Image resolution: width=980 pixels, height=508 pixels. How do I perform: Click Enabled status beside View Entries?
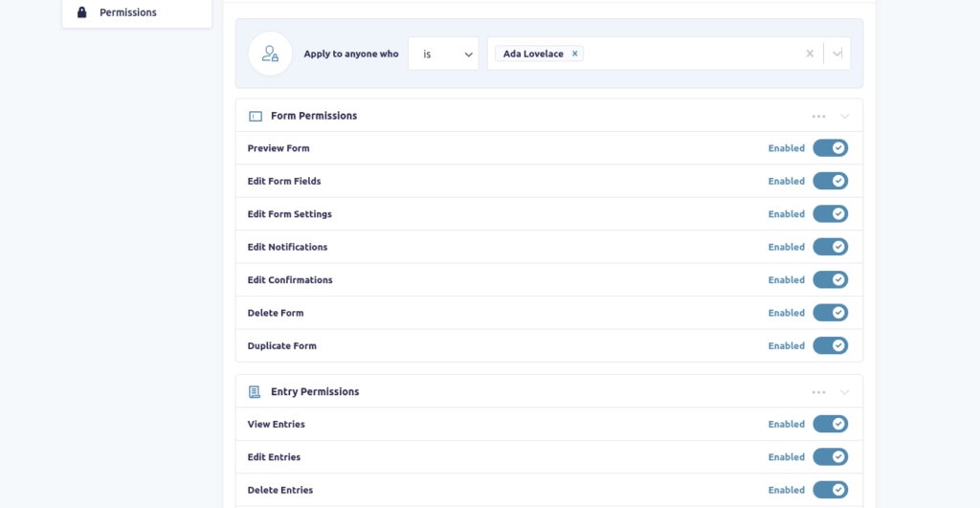point(787,424)
